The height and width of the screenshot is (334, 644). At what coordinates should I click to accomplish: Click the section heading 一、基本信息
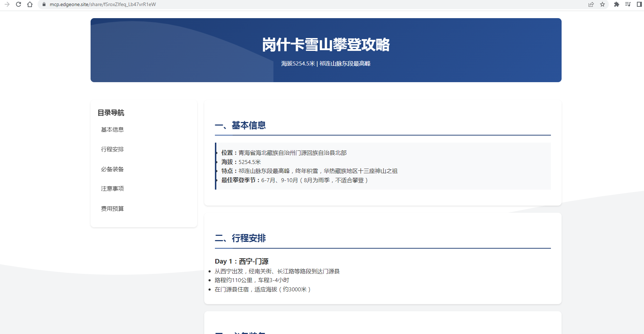(x=240, y=126)
